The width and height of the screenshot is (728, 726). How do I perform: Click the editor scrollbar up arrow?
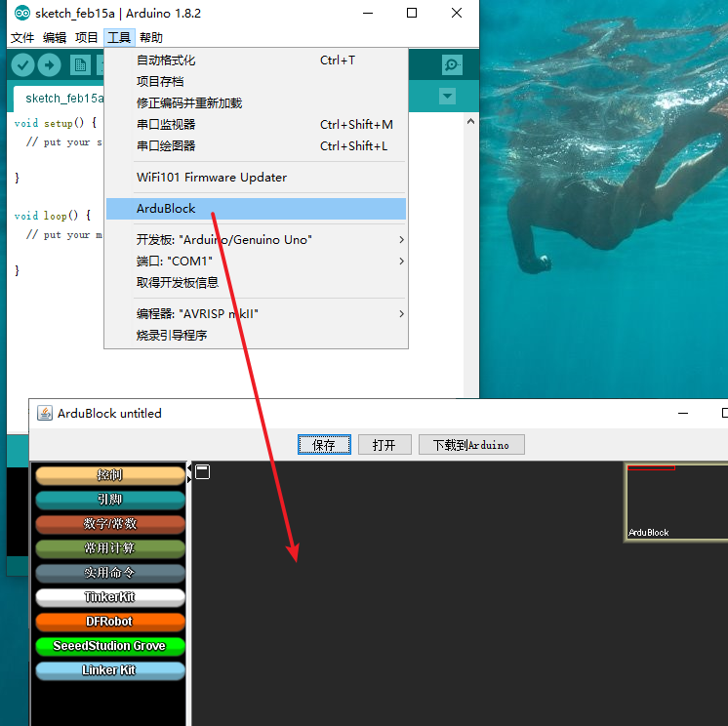tap(470, 121)
